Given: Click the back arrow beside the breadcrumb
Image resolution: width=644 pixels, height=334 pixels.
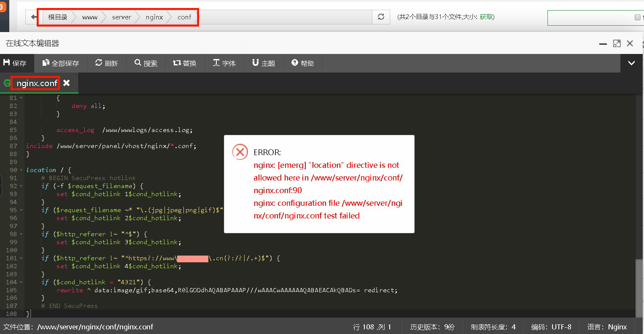Looking at the screenshot, I should (34, 17).
